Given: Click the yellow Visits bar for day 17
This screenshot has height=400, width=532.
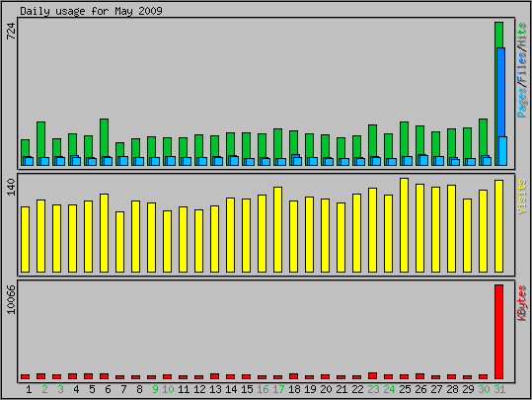Looking at the screenshot, I should pyautogui.click(x=278, y=229).
